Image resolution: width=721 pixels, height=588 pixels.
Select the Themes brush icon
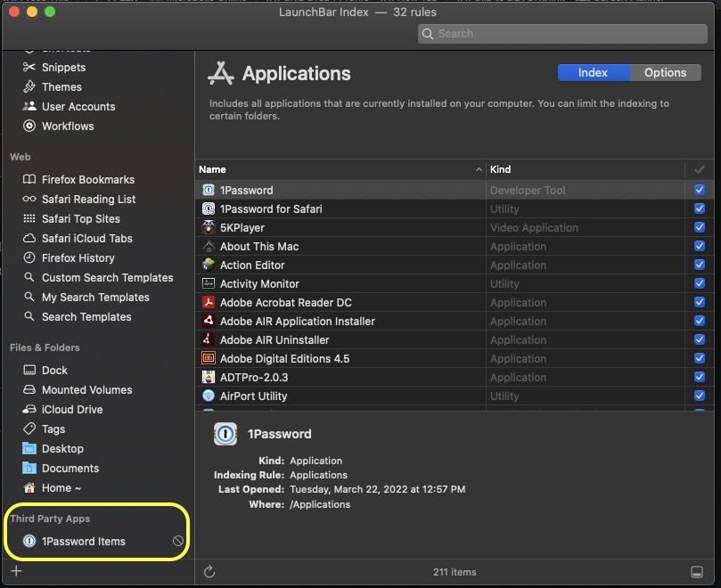[29, 87]
